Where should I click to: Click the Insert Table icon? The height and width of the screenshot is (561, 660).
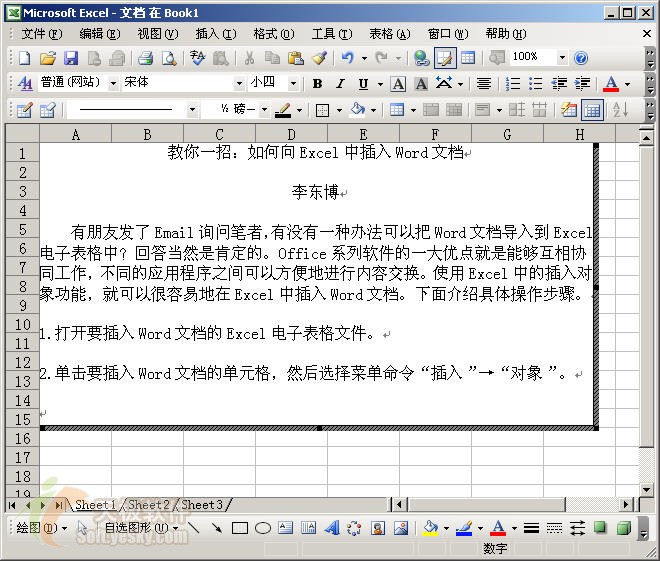[x=468, y=58]
